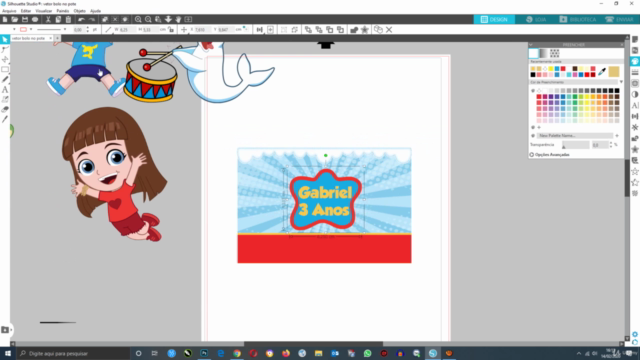Screen dimensions: 640x360
Task: Open the Painéis menu
Action: coord(62,11)
